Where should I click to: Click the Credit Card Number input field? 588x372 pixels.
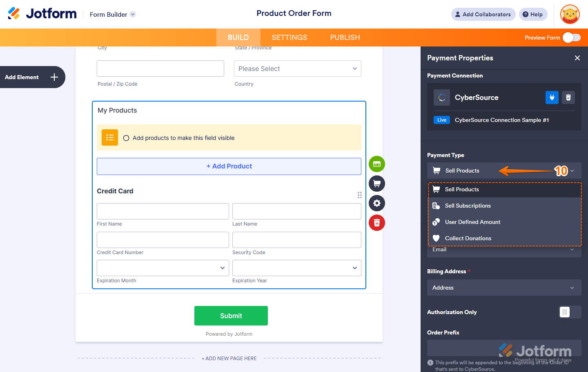pos(163,240)
